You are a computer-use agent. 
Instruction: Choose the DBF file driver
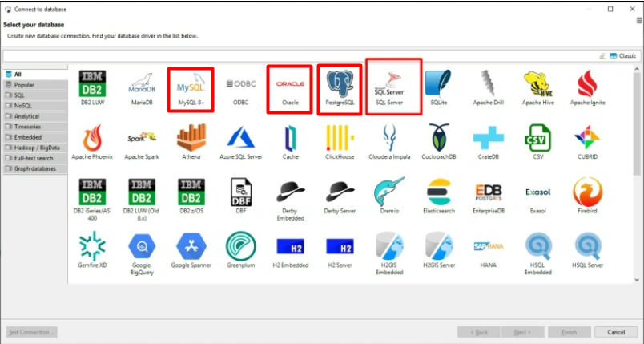point(240,196)
